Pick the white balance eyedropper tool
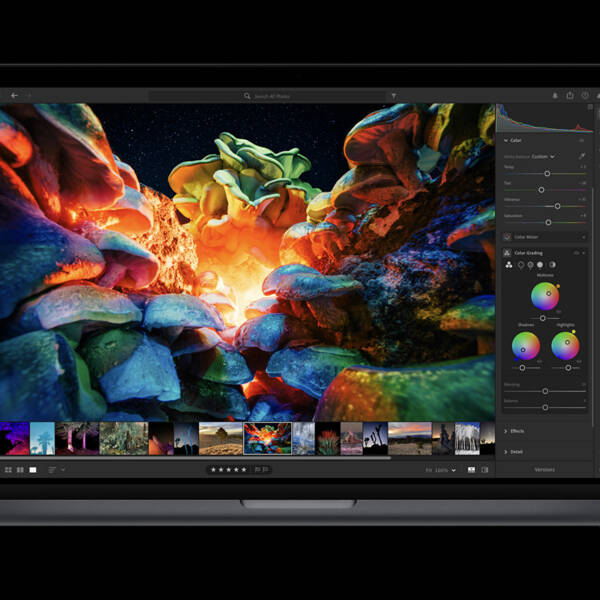The image size is (600, 600). (x=583, y=156)
